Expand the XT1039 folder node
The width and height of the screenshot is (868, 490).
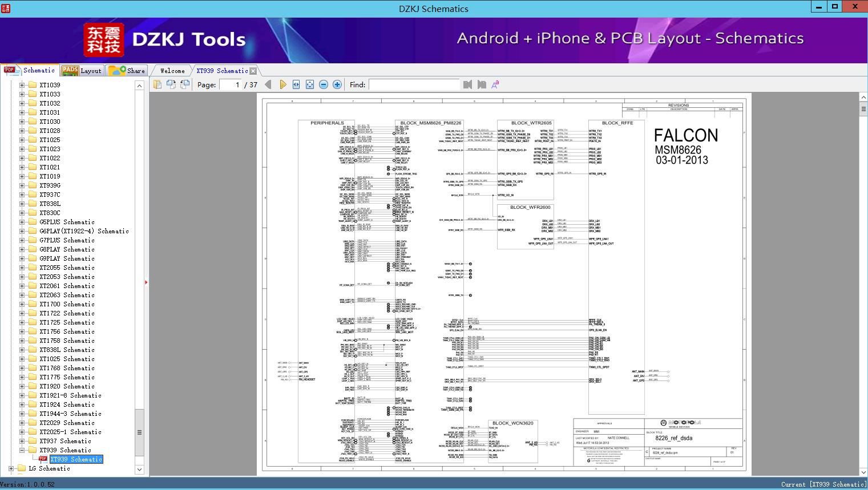pos(22,85)
